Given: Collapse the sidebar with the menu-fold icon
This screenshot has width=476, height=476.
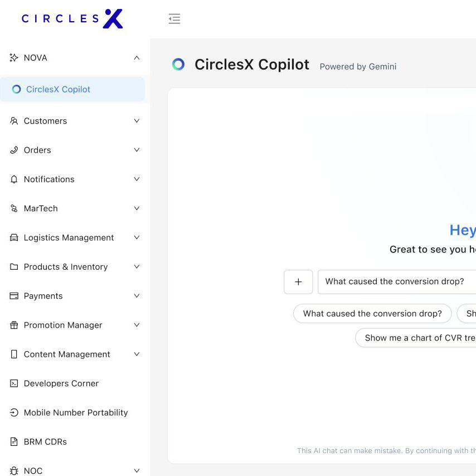Looking at the screenshot, I should [174, 19].
